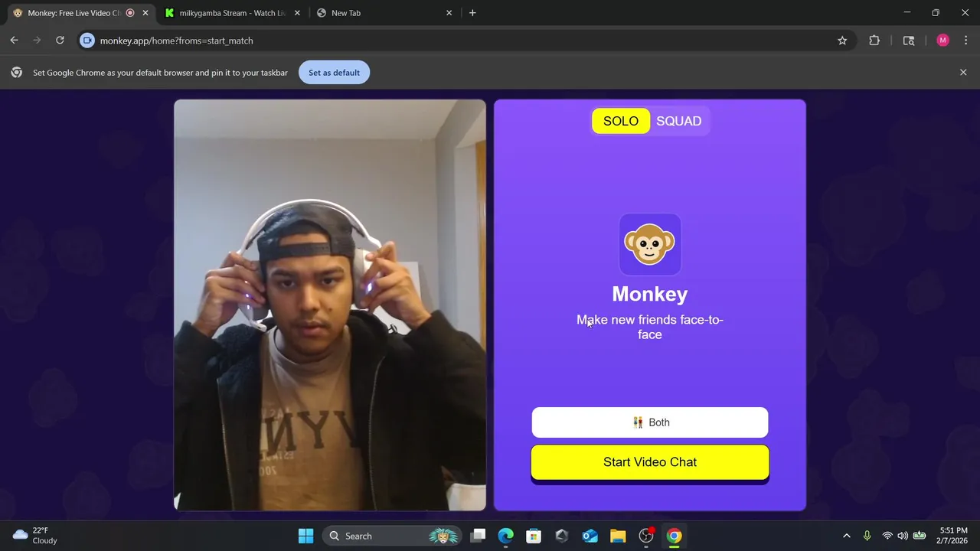Open the Windows Start menu
This screenshot has height=551, width=980.
(x=305, y=536)
